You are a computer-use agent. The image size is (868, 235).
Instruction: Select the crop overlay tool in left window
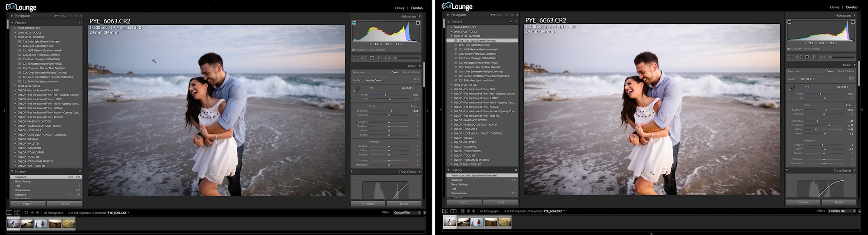[356, 58]
